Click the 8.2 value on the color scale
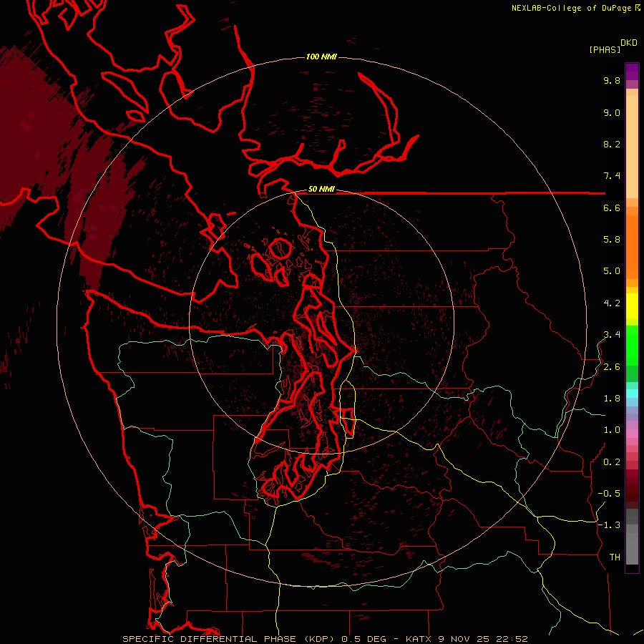 pos(612,144)
